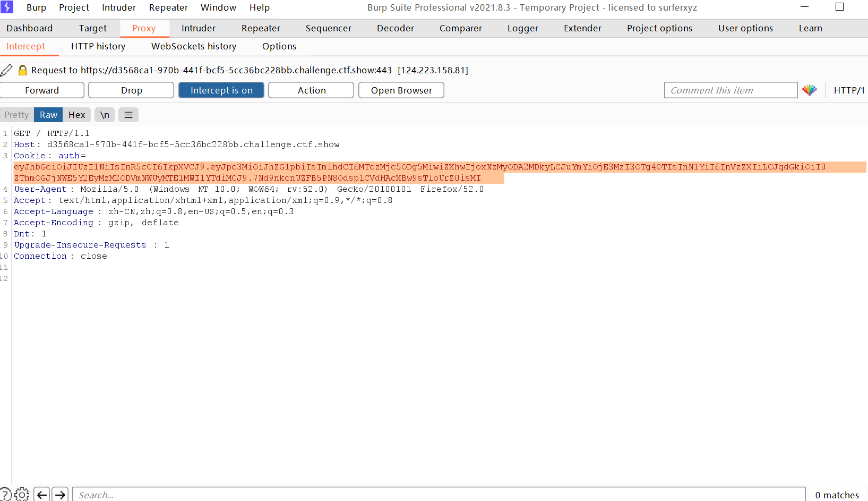Go to next search match arrow
This screenshot has height=501, width=868.
coord(60,495)
